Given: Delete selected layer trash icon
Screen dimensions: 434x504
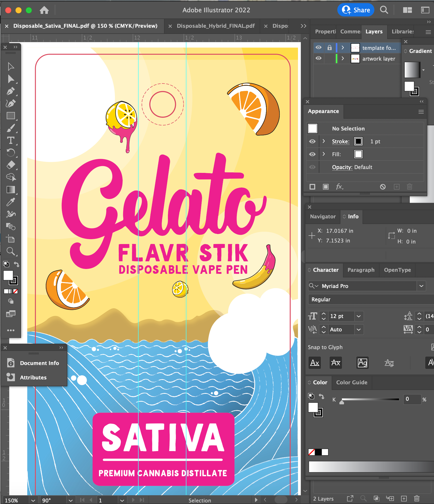Looking at the screenshot, I should (x=417, y=499).
